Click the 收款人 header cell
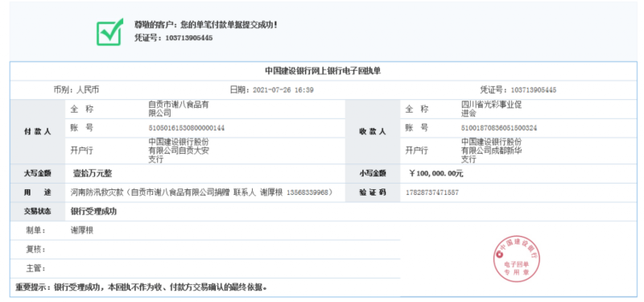Viewport: 644px width, 302px height. click(x=373, y=131)
